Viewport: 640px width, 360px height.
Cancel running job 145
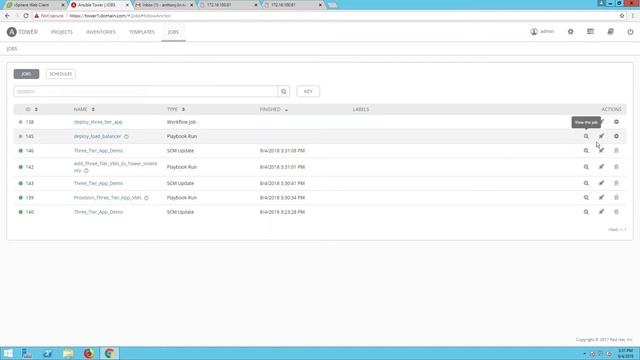(x=616, y=136)
